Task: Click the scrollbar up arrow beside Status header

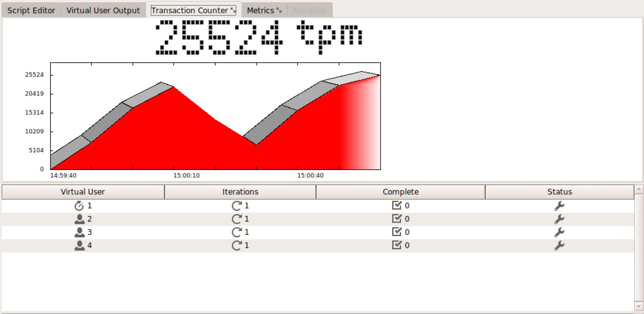Action: 639,189
